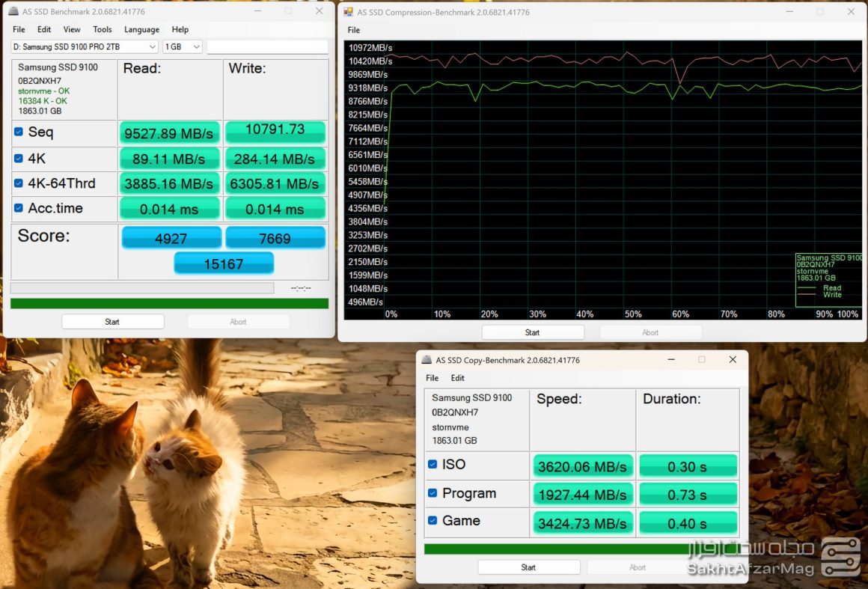Image resolution: width=868 pixels, height=589 pixels.
Task: Open the Language menu
Action: pyautogui.click(x=141, y=29)
